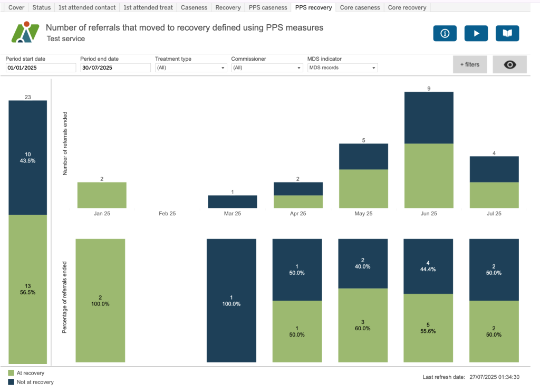The height and width of the screenshot is (392, 540).
Task: Select the Jun 25 count bar's navy segment
Action: pyautogui.click(x=429, y=118)
